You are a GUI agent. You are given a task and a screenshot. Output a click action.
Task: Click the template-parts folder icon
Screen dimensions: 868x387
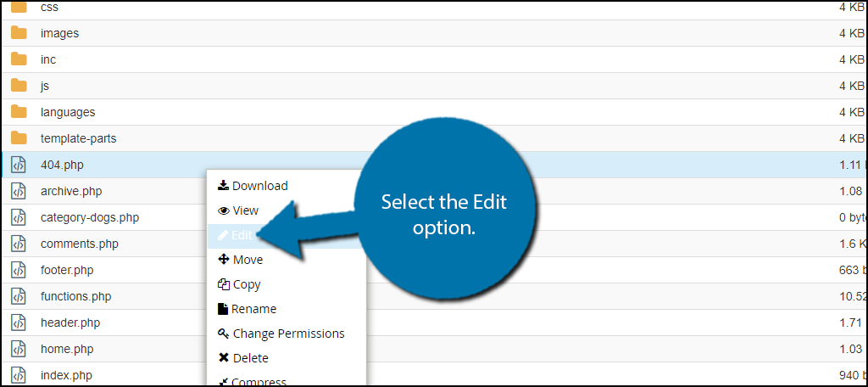(19, 138)
